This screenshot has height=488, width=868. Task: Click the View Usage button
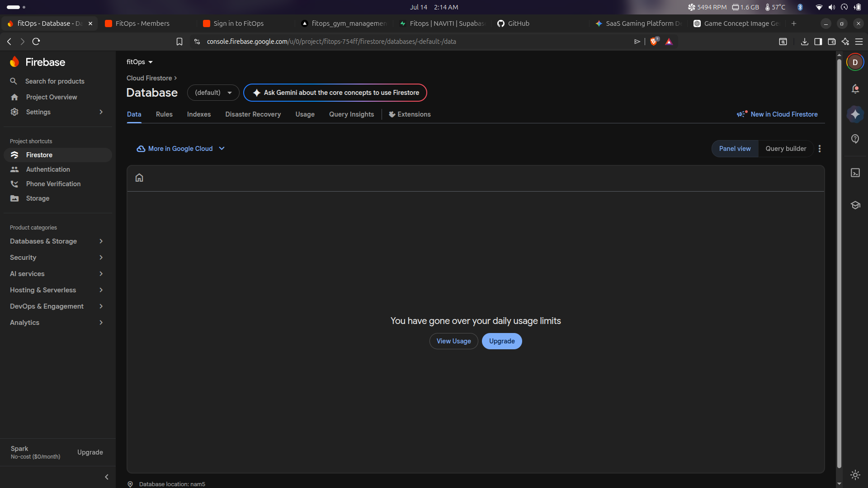click(453, 341)
